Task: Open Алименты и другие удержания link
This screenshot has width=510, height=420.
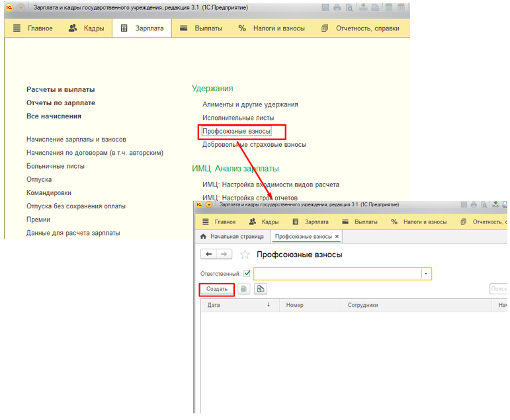Action: (250, 105)
